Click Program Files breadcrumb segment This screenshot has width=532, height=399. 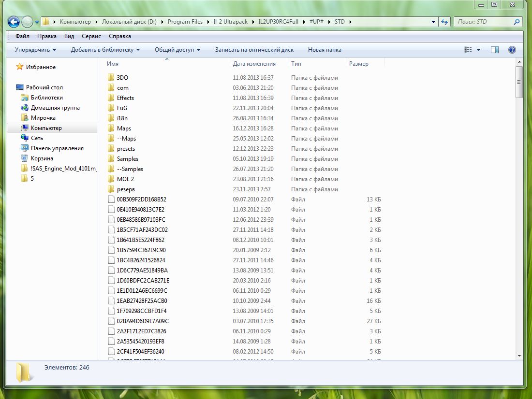click(x=185, y=22)
